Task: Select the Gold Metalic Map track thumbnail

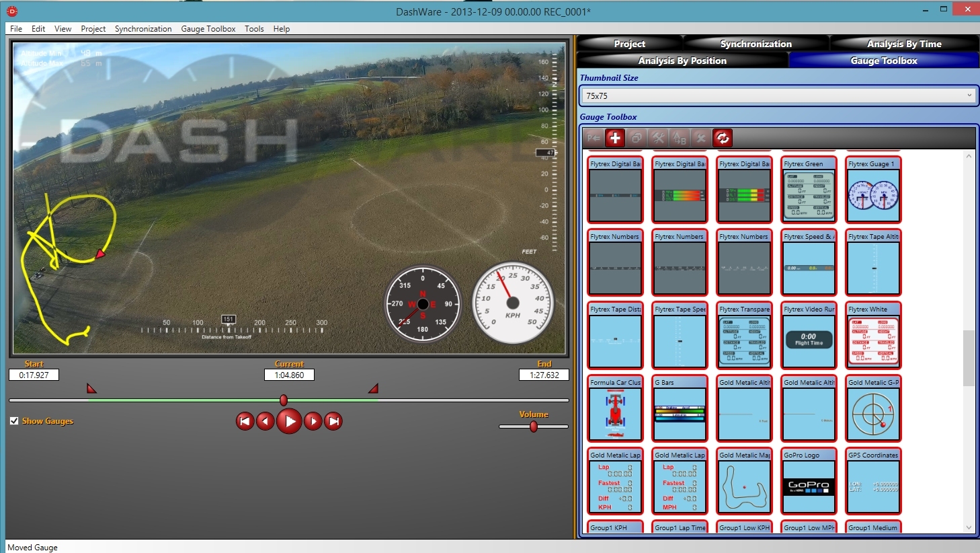Action: point(744,481)
